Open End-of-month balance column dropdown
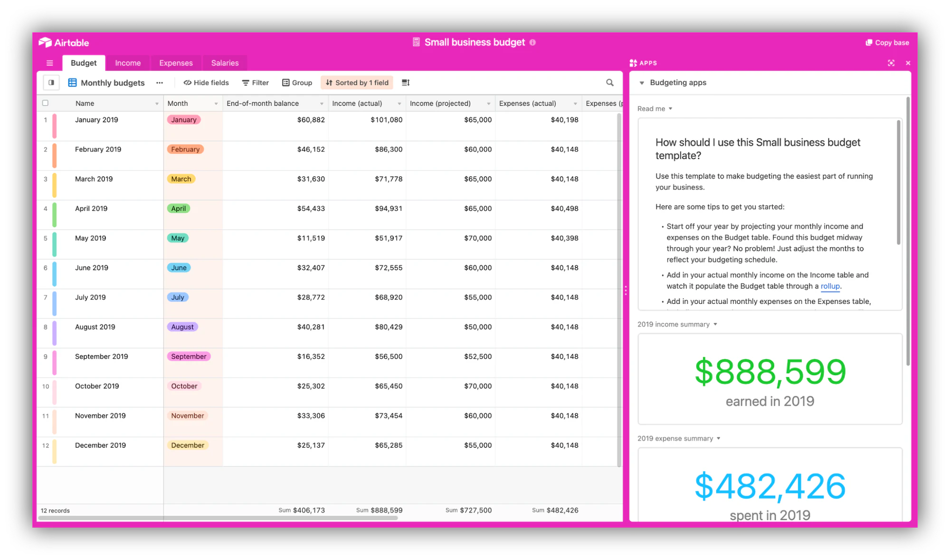Screen dimensions: 950x560 click(322, 104)
